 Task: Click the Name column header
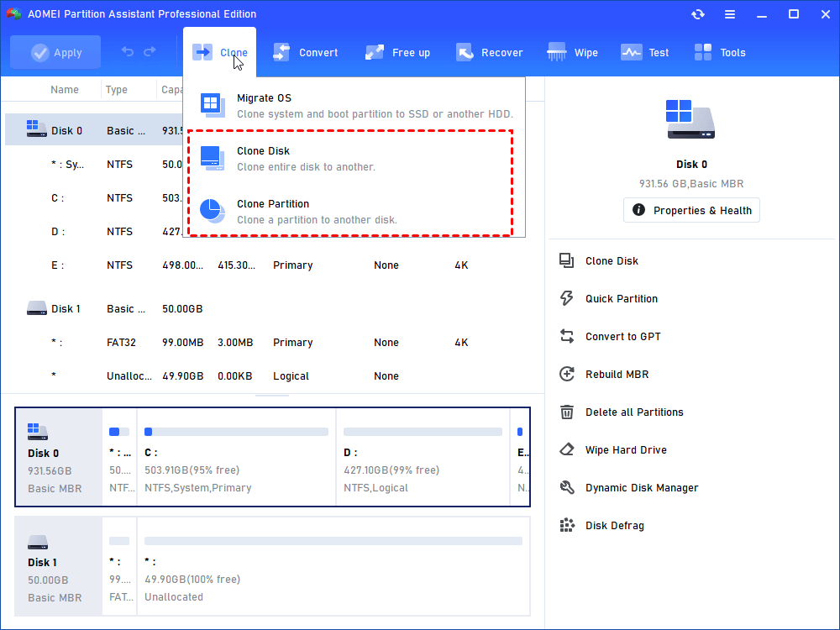(65, 90)
